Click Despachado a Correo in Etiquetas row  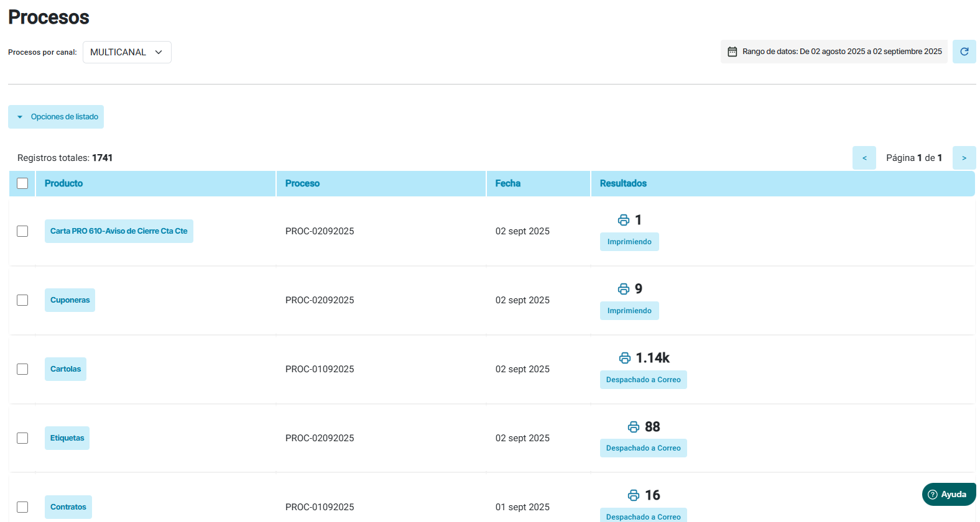(644, 448)
